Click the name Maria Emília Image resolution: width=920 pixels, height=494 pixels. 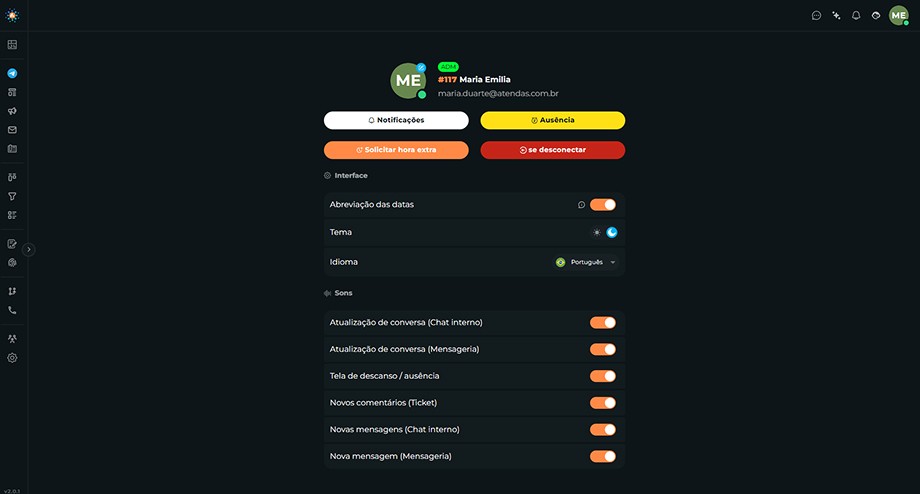(x=485, y=79)
